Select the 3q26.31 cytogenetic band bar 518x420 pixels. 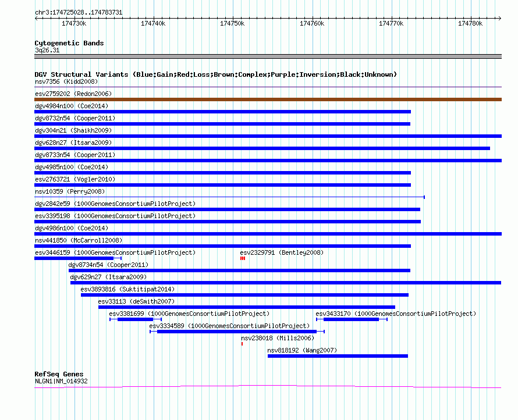(x=268, y=56)
